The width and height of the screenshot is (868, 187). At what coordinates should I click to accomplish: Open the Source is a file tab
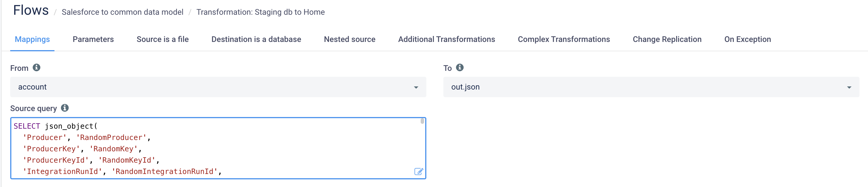click(163, 39)
